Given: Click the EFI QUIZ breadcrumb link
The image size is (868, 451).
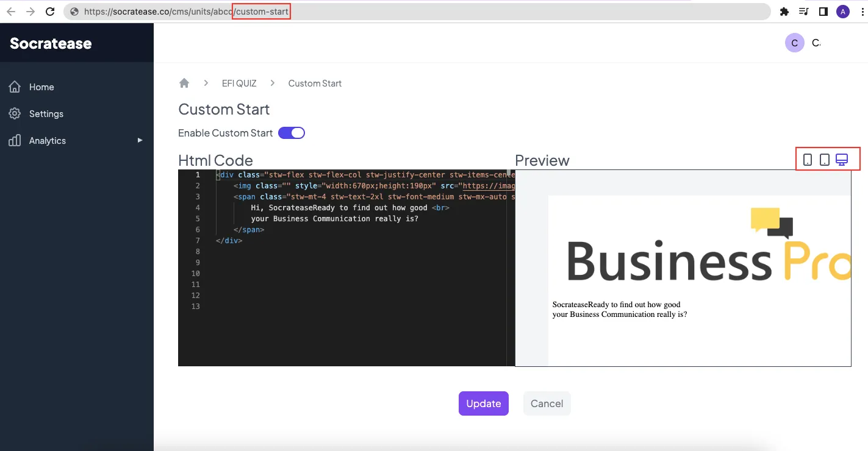Looking at the screenshot, I should coord(239,83).
